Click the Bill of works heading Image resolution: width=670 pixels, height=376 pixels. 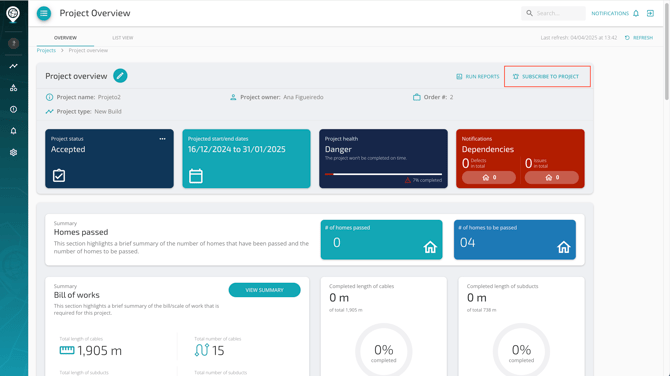(76, 295)
